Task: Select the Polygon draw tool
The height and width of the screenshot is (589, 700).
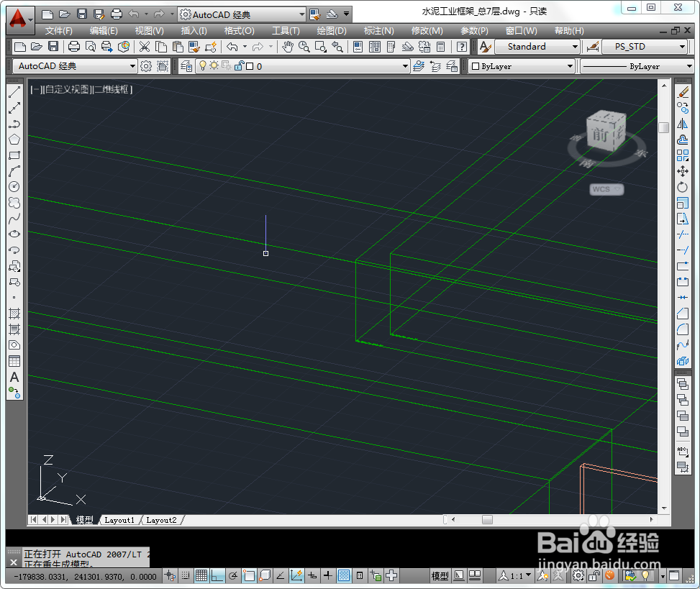Action: coord(14,140)
